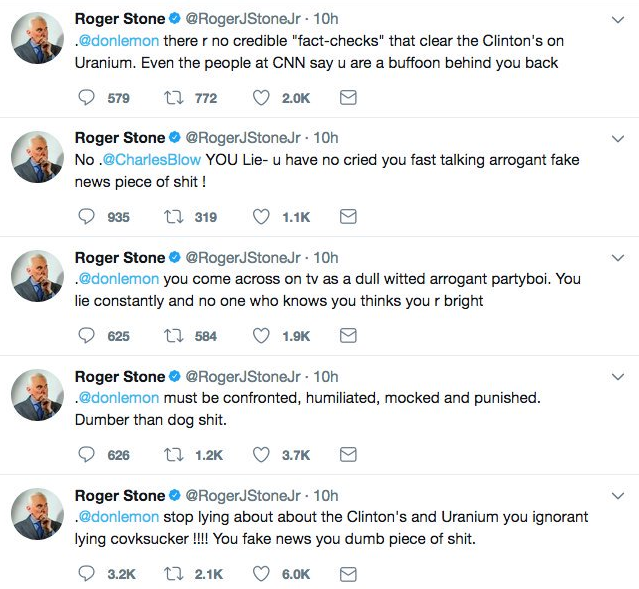
Task: Send the first tweet via direct message
Action: tap(348, 98)
